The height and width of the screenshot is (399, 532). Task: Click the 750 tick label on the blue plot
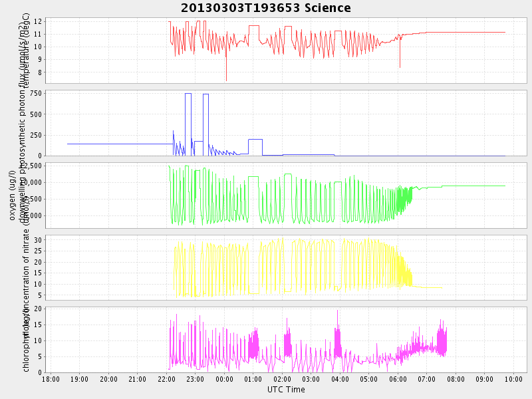37,93
